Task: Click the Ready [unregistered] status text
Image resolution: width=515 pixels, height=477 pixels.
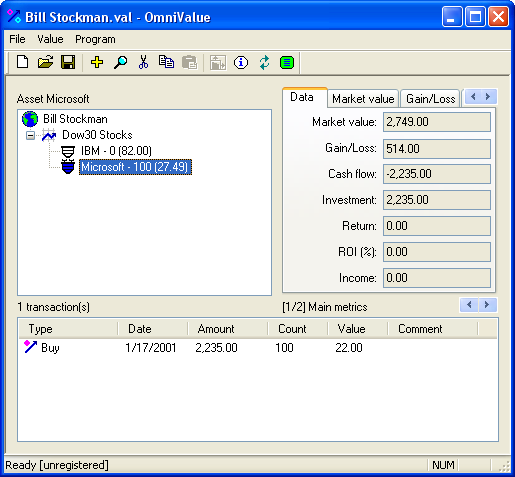Action: (x=57, y=465)
